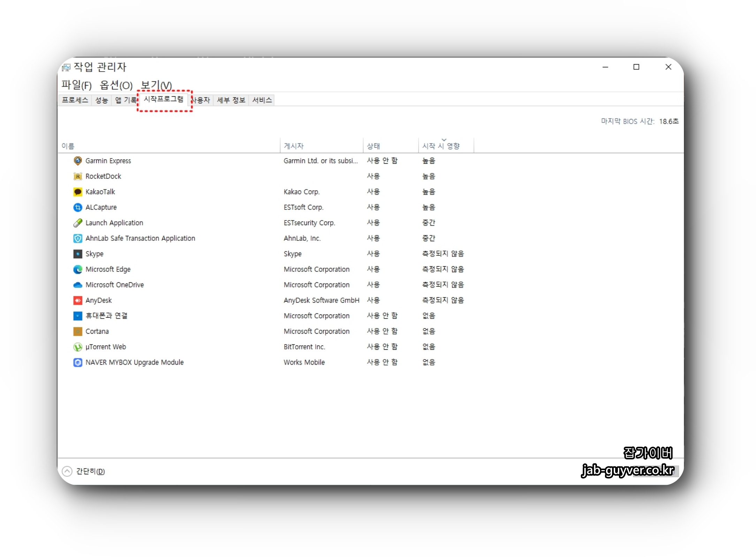Collapse view with 간단히 chevron button
Screen dimensions: 756x557
coord(67,471)
